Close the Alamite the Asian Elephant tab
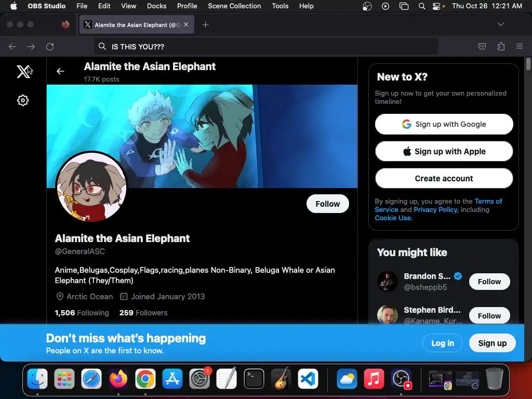The height and width of the screenshot is (399, 532). click(186, 24)
